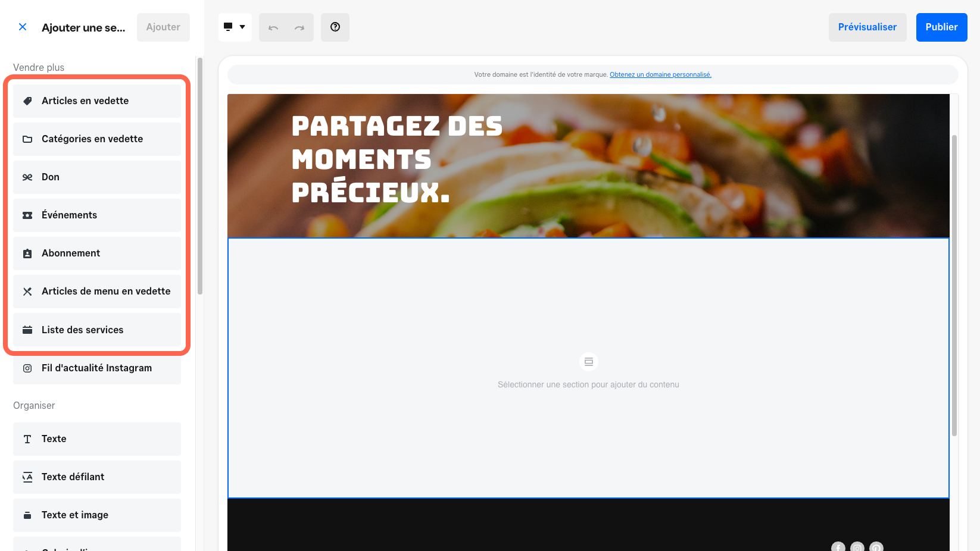
Task: Select the Texte et image label
Action: (x=75, y=515)
